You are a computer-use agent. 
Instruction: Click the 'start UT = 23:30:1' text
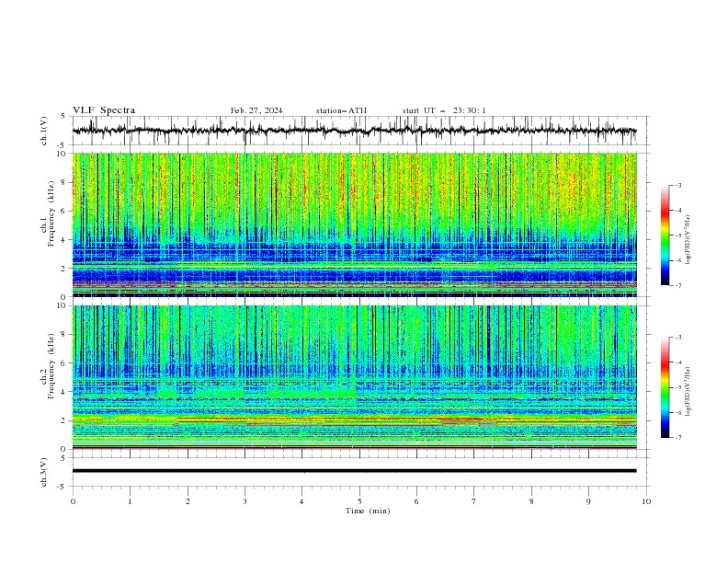(444, 110)
